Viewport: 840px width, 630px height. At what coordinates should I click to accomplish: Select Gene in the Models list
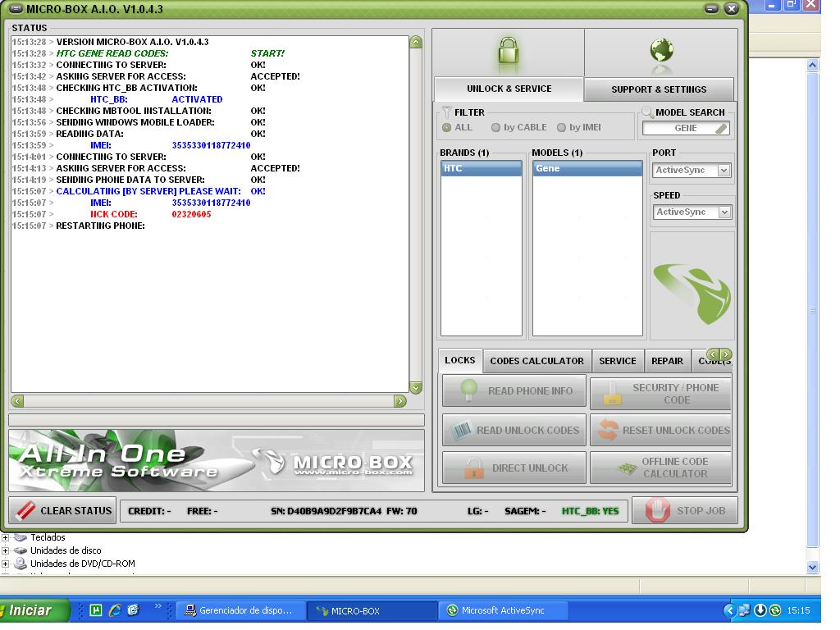(587, 169)
